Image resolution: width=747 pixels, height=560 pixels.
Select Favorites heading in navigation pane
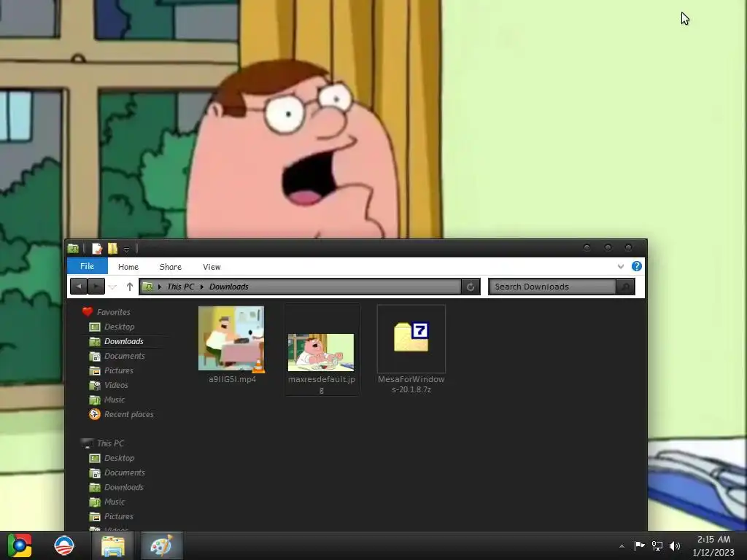[x=113, y=312]
